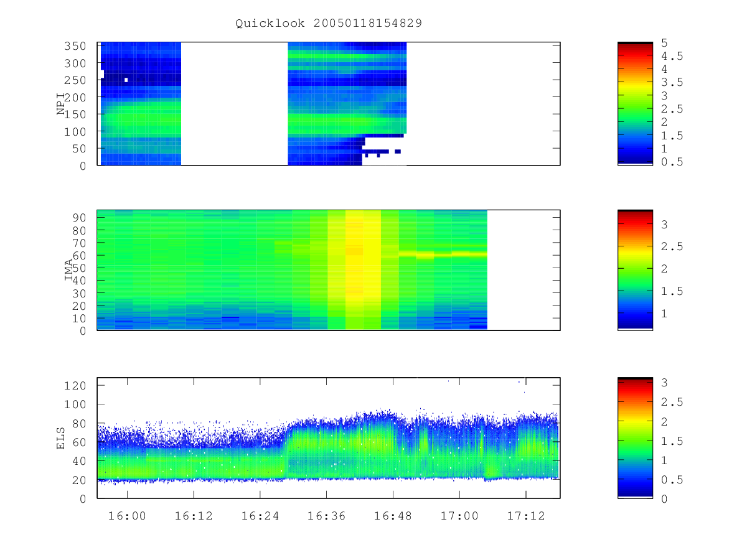Click the IMA axis label
This screenshot has width=747, height=560.
(x=68, y=270)
